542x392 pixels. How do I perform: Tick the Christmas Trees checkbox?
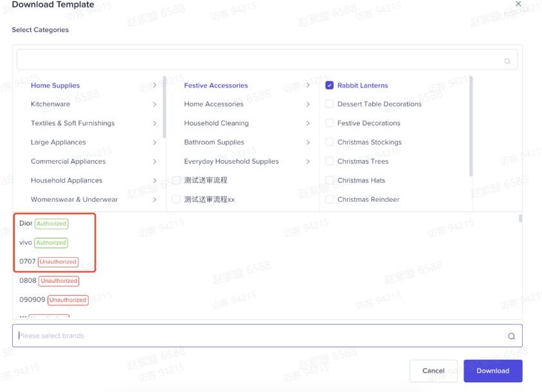329,161
